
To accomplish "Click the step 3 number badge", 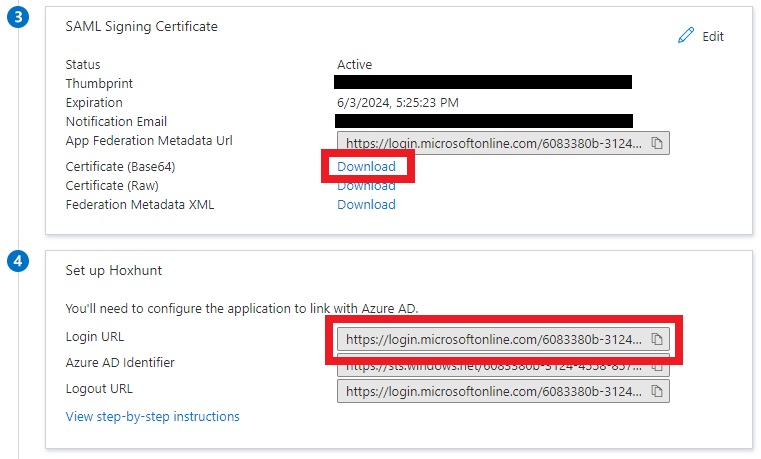I will click(18, 20).
